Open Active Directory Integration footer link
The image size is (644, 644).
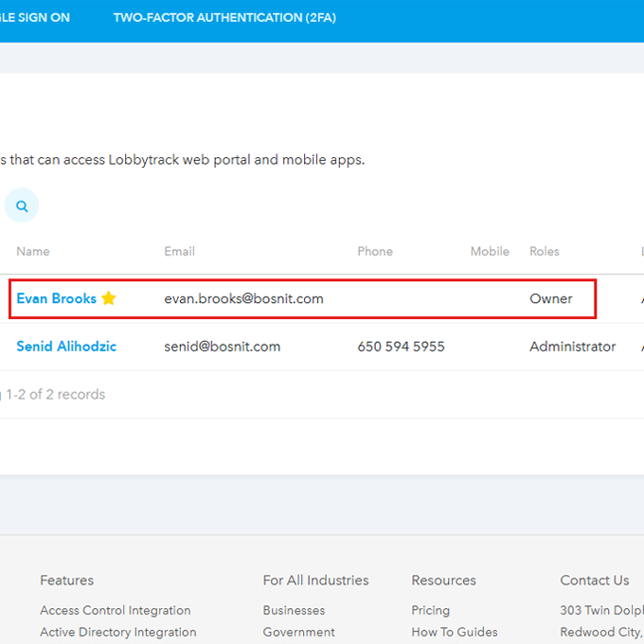point(117,633)
